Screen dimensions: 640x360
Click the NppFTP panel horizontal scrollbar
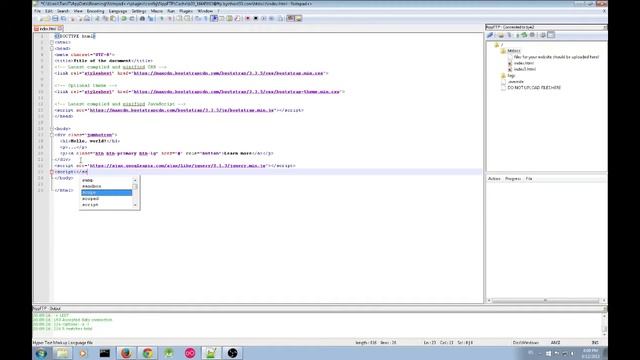(x=545, y=300)
